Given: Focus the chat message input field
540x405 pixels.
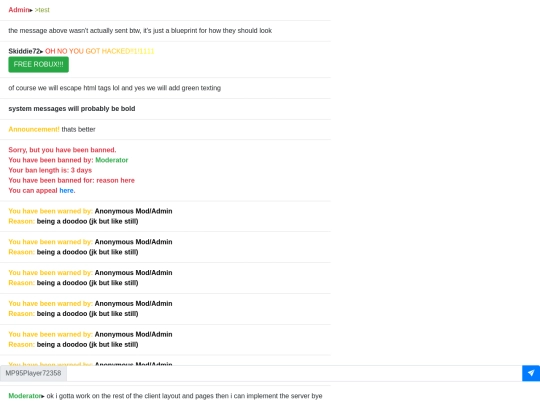Looking at the screenshot, I should coord(294,373).
